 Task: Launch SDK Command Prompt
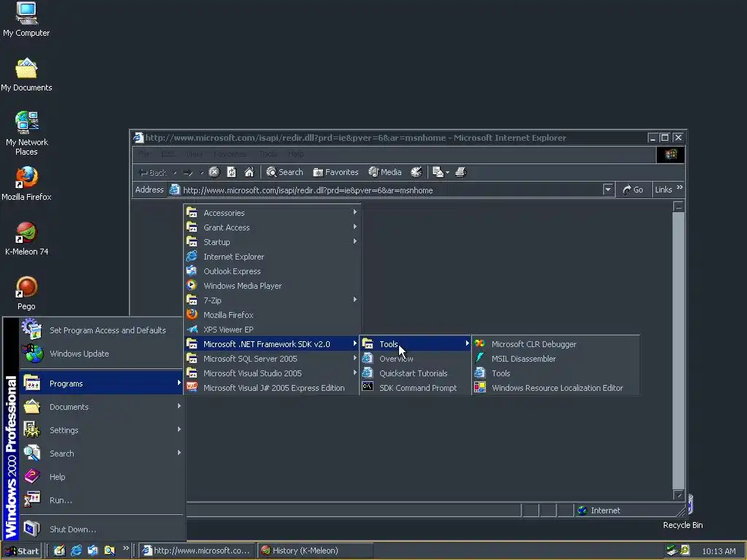[x=415, y=388]
